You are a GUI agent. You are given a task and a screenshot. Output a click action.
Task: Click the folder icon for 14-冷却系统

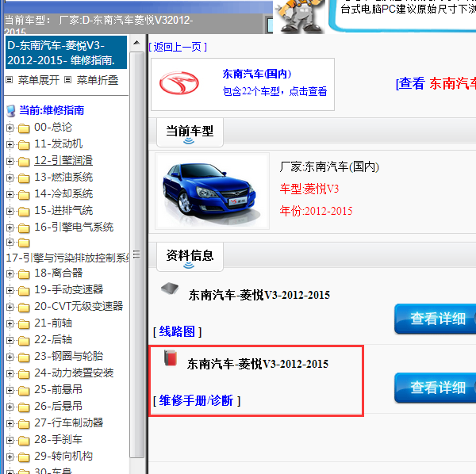pos(24,195)
